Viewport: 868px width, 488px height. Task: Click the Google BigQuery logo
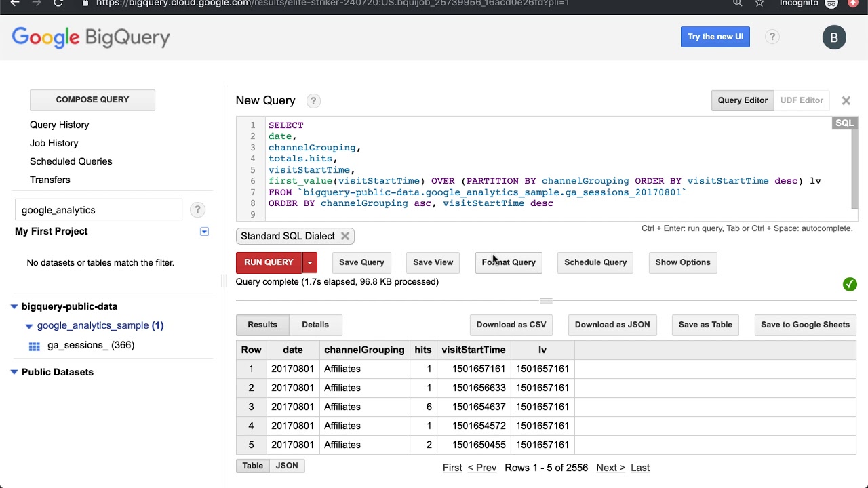pos(91,38)
